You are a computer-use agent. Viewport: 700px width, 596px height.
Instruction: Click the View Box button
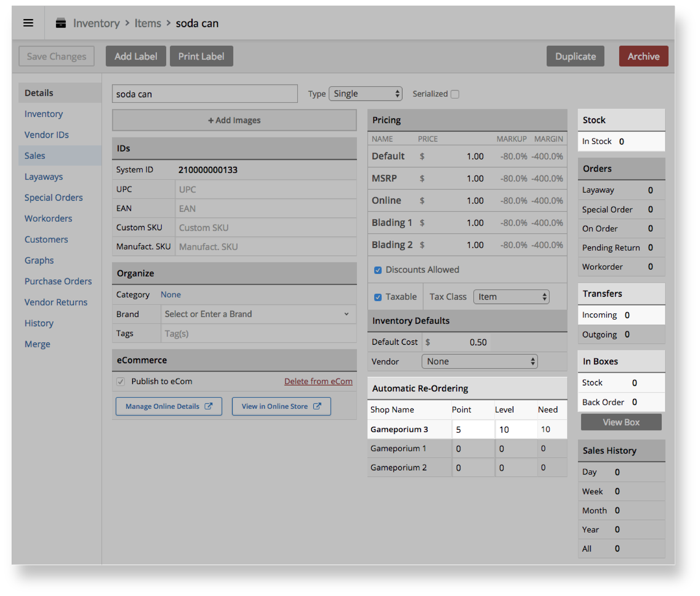[621, 422]
